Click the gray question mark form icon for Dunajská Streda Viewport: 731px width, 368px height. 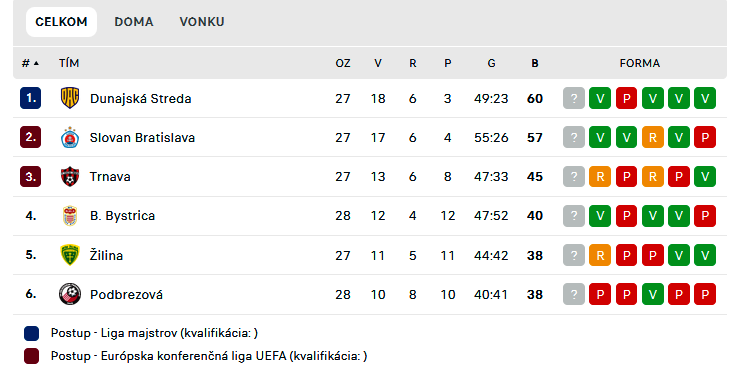tap(574, 98)
